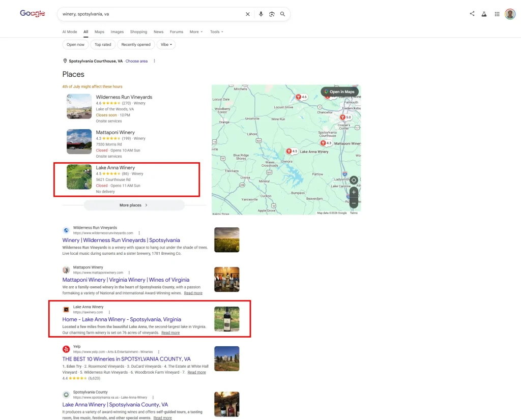This screenshot has width=521, height=420.
Task: Expand the More search tabs dropdown
Action: click(x=196, y=32)
